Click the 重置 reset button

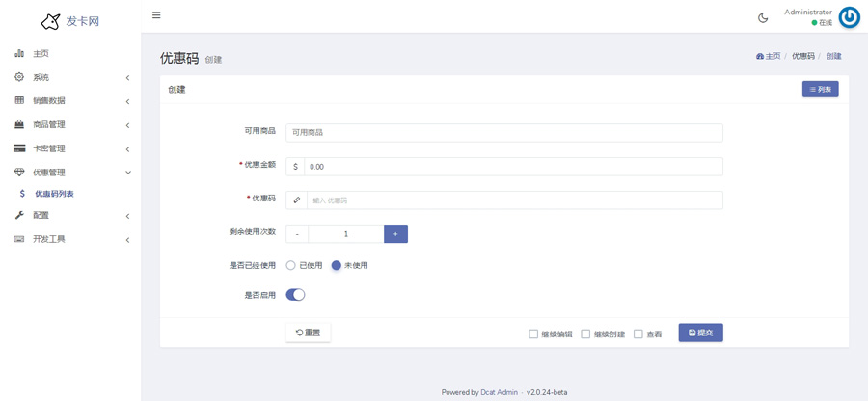pyautogui.click(x=309, y=333)
